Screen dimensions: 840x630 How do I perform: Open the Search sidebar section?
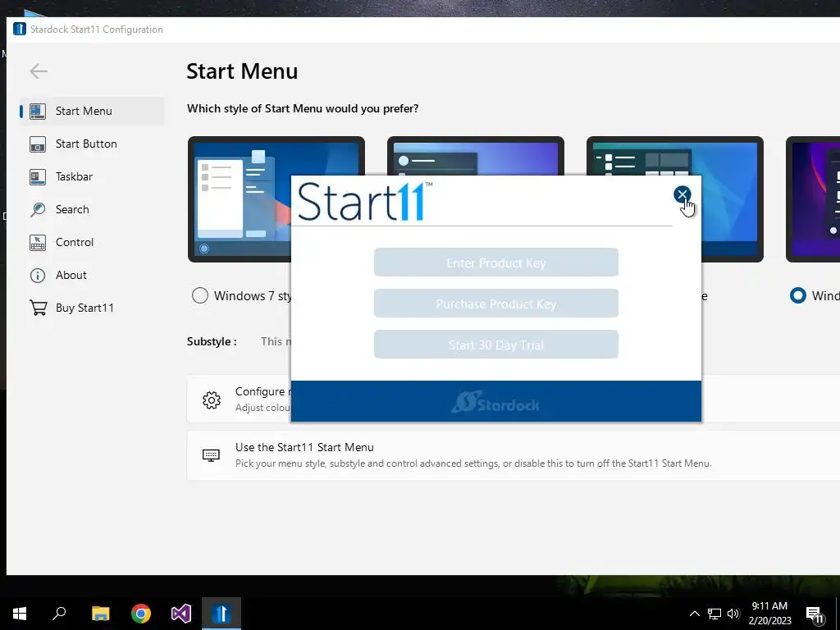(x=92, y=209)
